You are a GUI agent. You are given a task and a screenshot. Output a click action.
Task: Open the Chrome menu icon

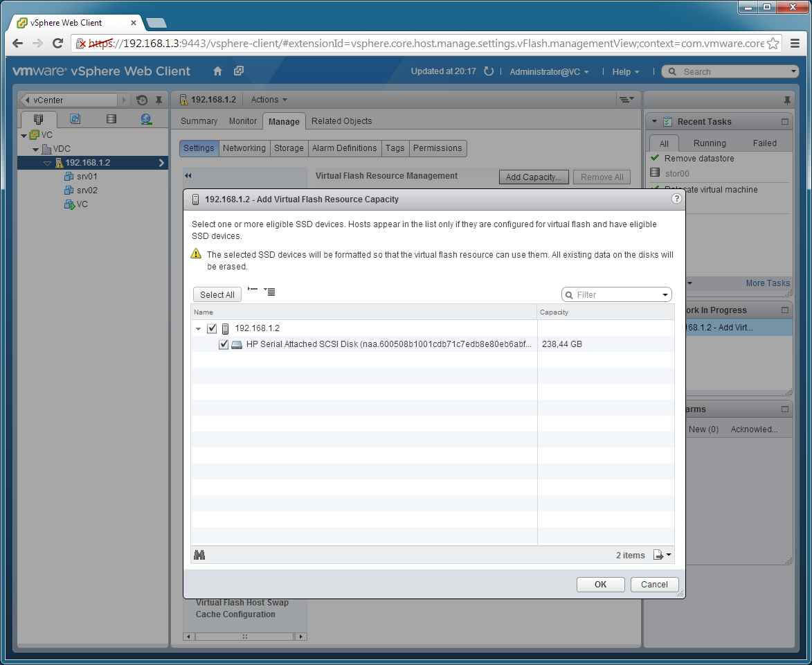click(x=795, y=44)
